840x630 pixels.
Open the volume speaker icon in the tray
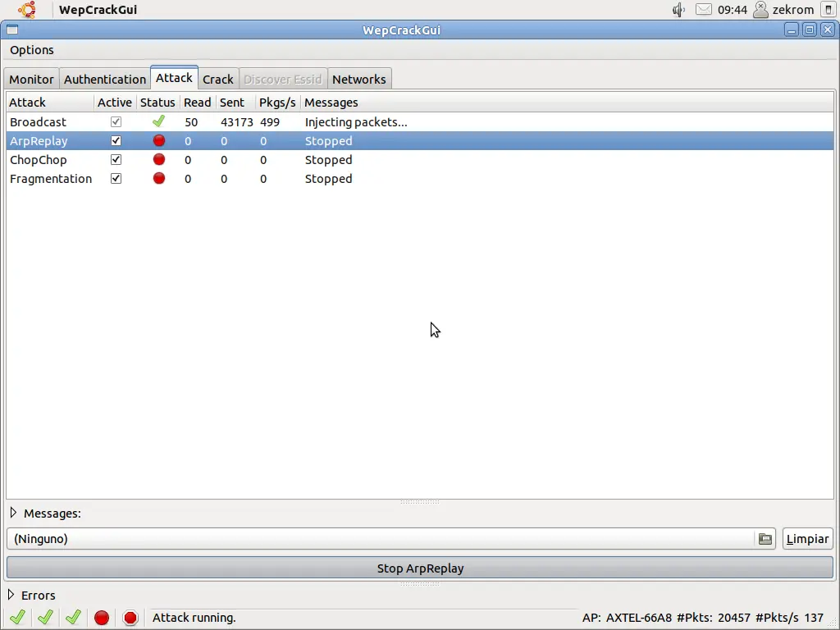(x=678, y=10)
